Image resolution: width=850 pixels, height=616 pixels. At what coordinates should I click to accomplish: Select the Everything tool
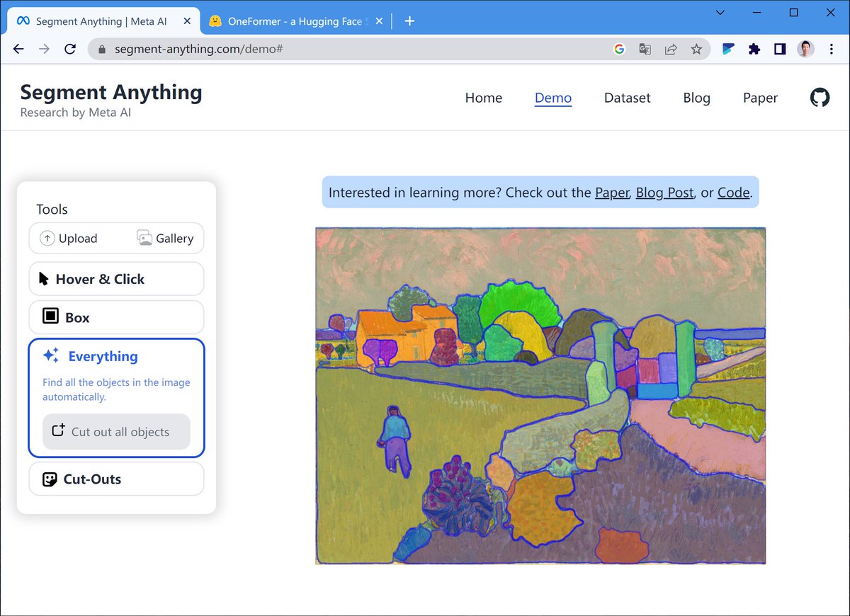[91, 356]
